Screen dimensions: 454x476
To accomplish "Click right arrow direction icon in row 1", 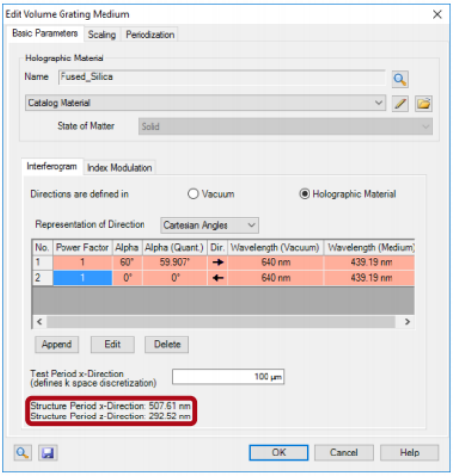I will pos(218,262).
